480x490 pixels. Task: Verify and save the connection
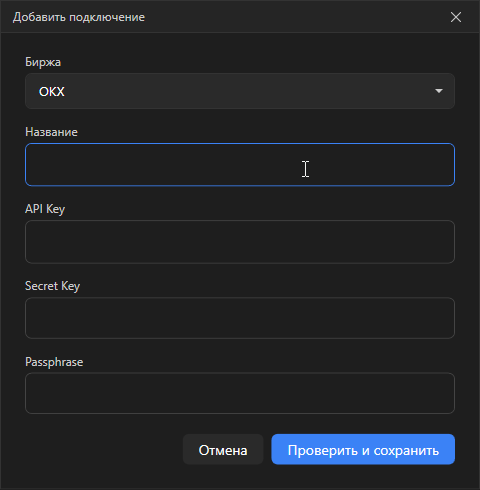[363, 449]
